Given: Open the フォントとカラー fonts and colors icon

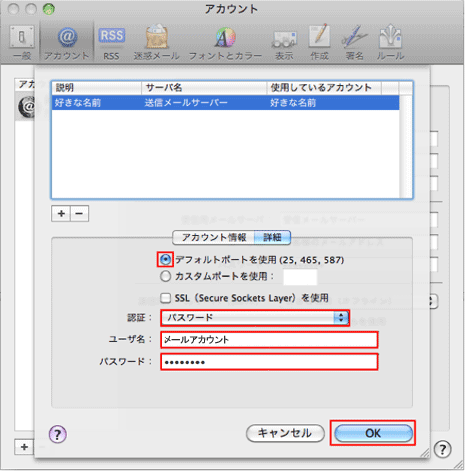Looking at the screenshot, I should pos(225,42).
